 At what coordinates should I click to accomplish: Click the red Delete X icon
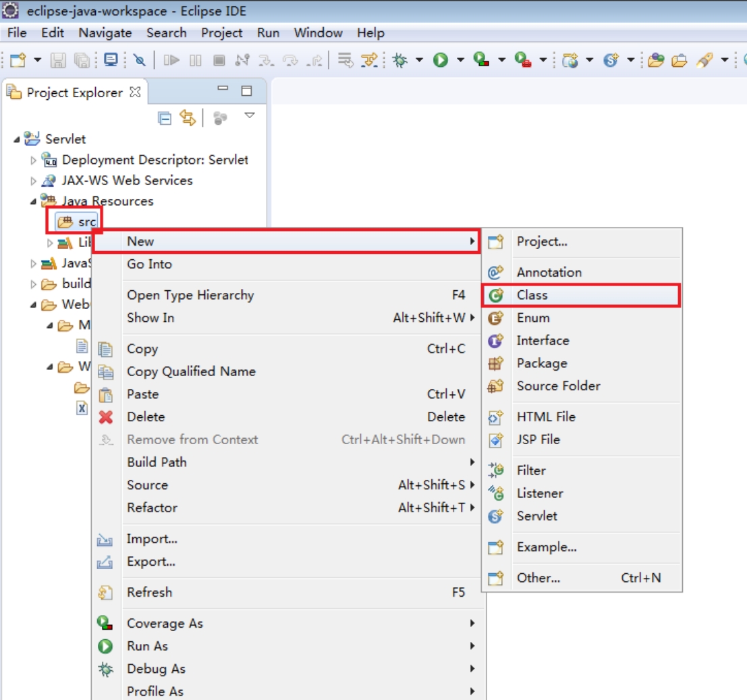(x=106, y=417)
